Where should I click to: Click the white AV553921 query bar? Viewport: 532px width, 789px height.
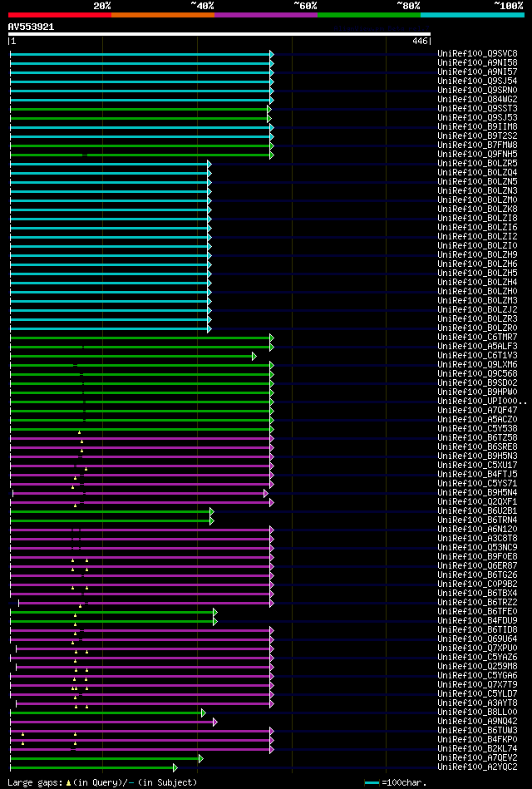tap(219, 34)
